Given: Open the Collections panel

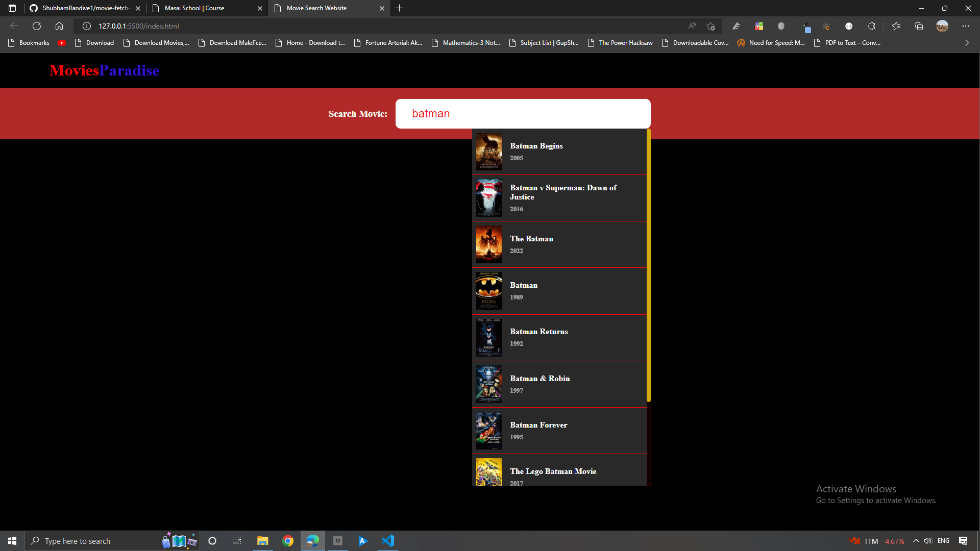Looking at the screenshot, I should click(x=920, y=26).
